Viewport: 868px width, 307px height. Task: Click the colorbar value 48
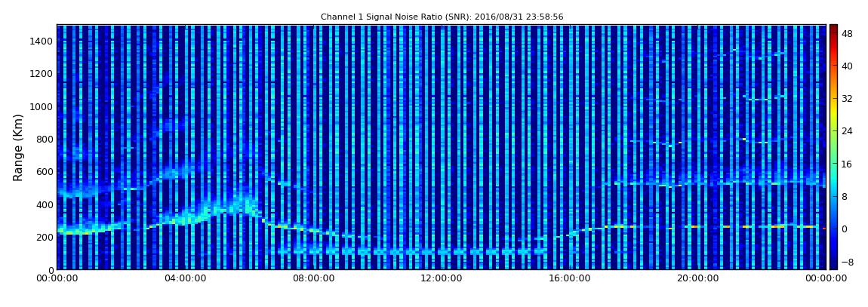click(847, 33)
